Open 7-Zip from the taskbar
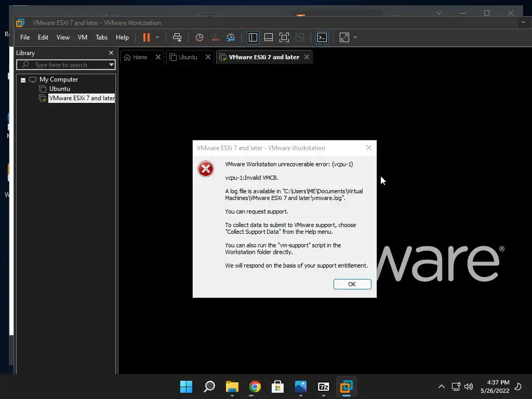The width and height of the screenshot is (532, 399). (x=323, y=387)
